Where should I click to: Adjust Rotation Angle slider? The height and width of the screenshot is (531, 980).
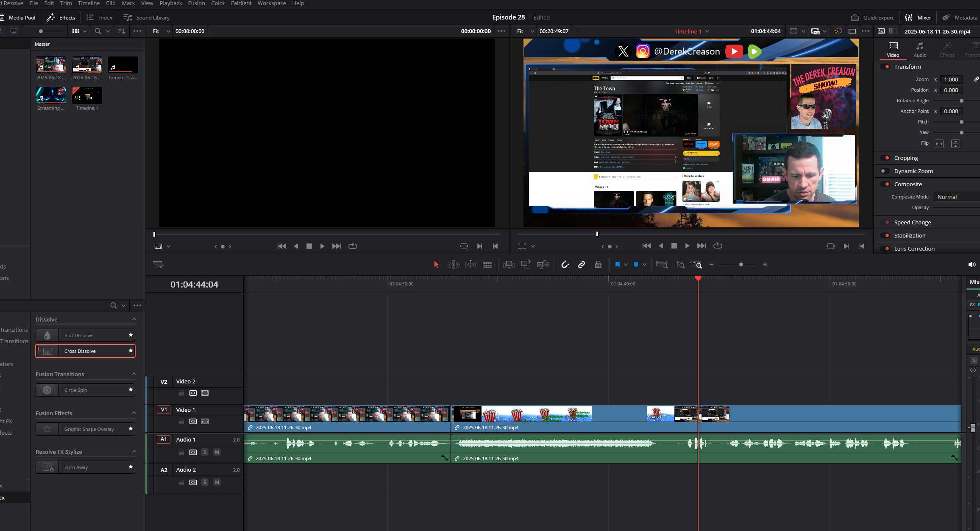961,101
